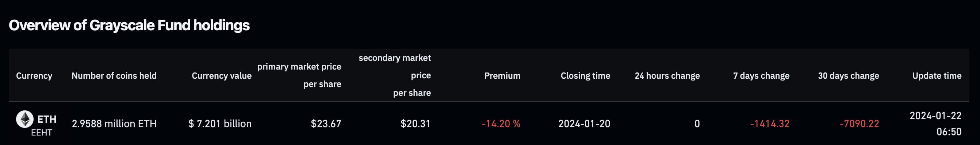Click the 7 days change header
The width and height of the screenshot is (980, 145).
click(761, 75)
